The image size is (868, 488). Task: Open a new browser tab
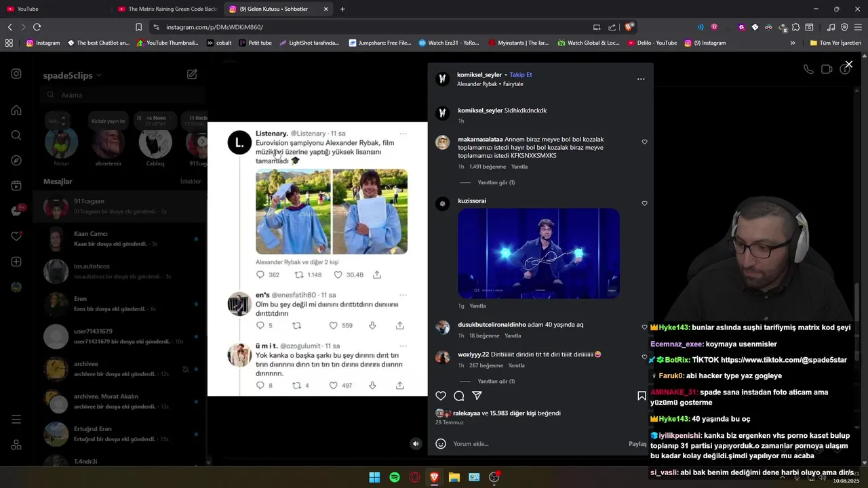coord(342,9)
